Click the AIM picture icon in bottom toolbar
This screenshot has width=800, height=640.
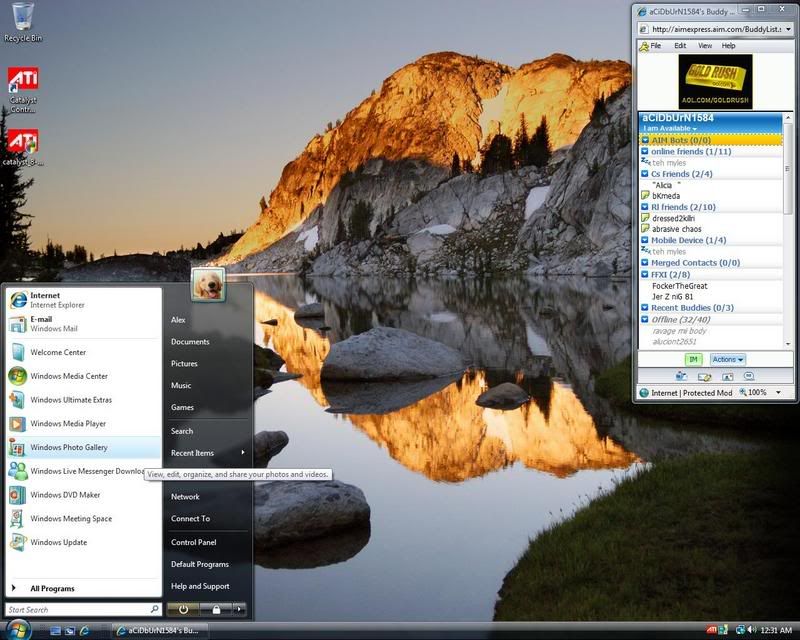(727, 377)
